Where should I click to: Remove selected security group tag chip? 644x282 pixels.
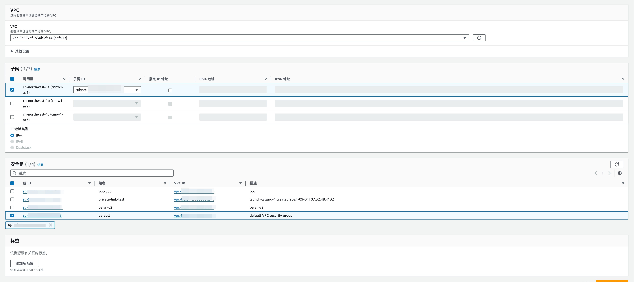click(x=51, y=225)
